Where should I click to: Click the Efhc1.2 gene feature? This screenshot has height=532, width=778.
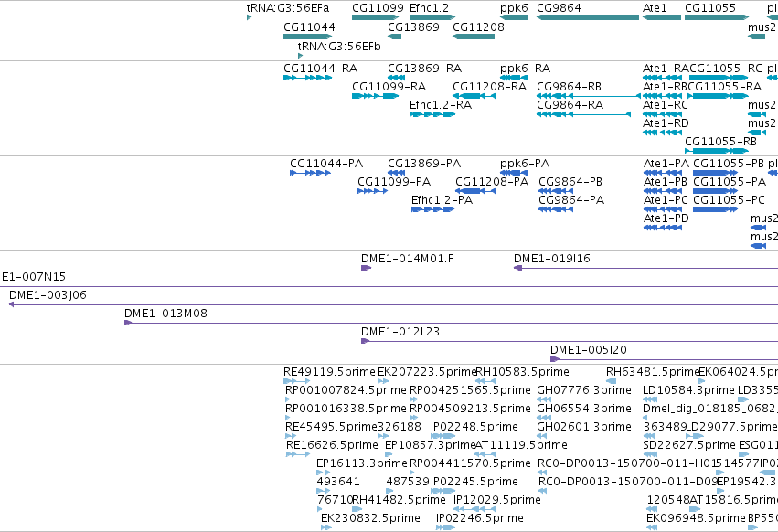[432, 17]
